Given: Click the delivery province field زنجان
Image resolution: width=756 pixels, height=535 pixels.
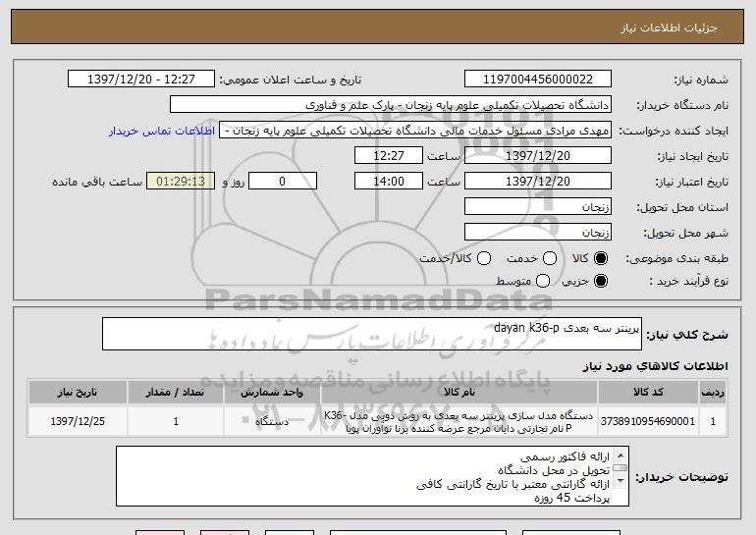Looking at the screenshot, I should pos(538,207).
